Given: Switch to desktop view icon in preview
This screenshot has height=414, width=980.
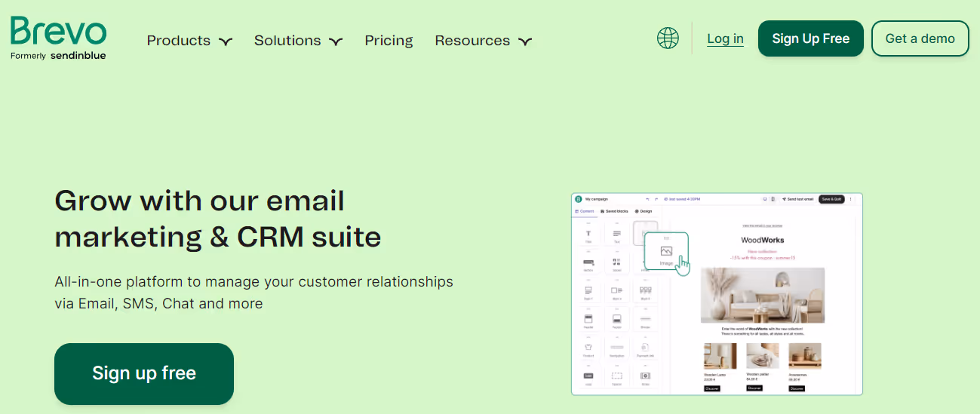Looking at the screenshot, I should pyautogui.click(x=765, y=199).
